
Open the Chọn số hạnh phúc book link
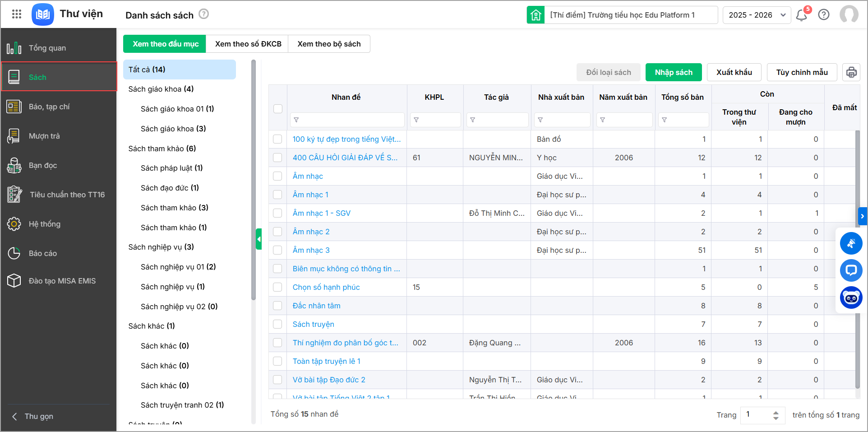click(326, 287)
